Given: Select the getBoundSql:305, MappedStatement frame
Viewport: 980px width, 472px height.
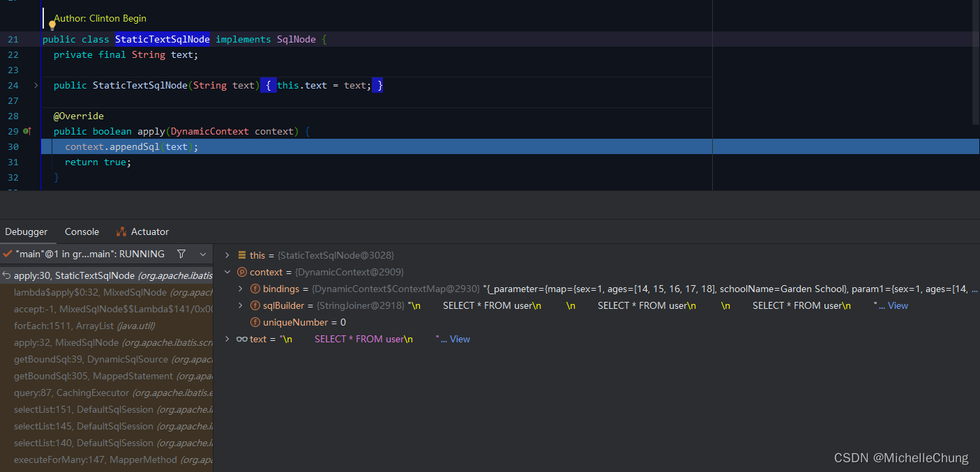Looking at the screenshot, I should [107, 376].
